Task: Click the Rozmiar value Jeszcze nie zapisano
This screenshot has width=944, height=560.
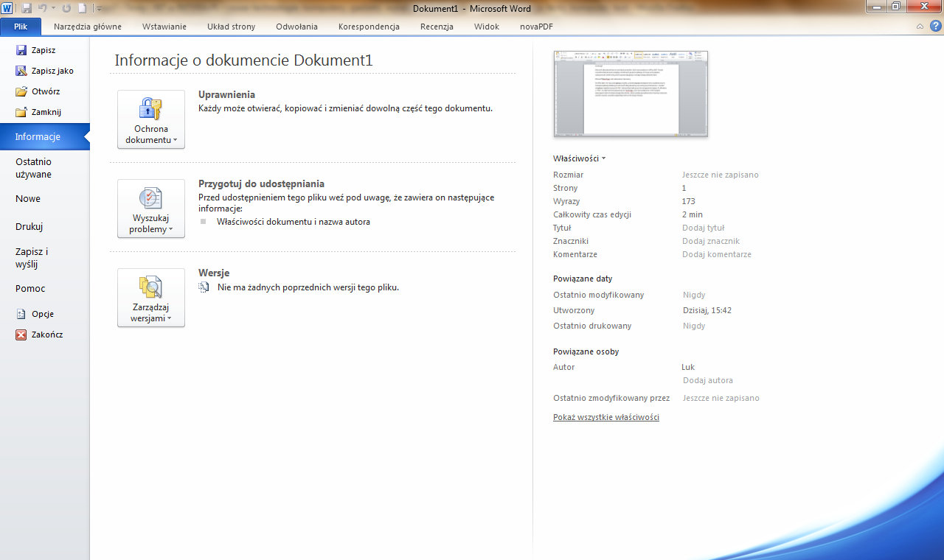Action: 721,175
